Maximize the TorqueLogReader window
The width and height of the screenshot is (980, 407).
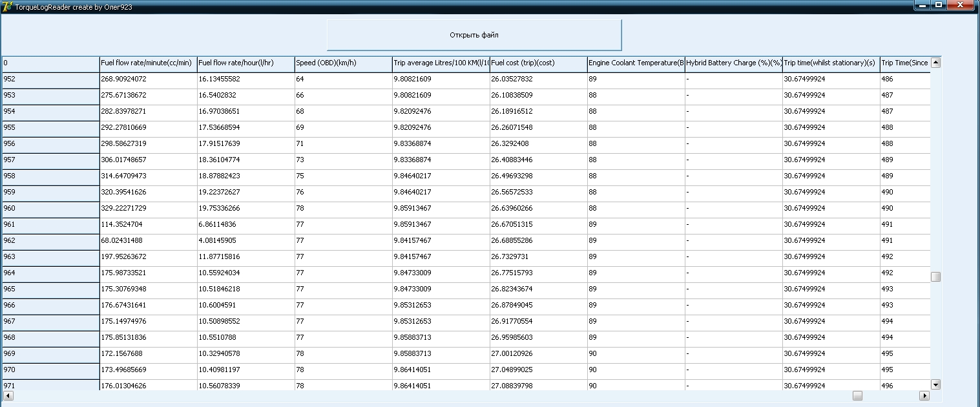[x=939, y=5]
